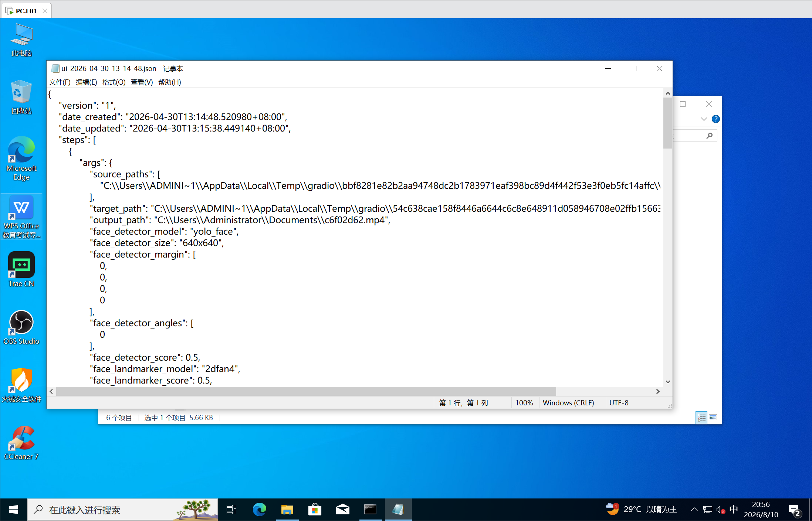
Task: Open the 文件(F) menu in Notepad
Action: pyautogui.click(x=60, y=82)
